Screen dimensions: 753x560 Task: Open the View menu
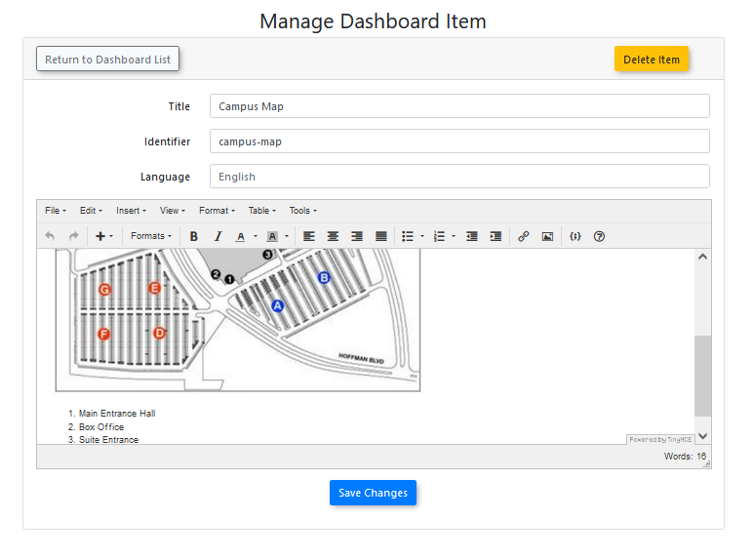pyautogui.click(x=173, y=211)
